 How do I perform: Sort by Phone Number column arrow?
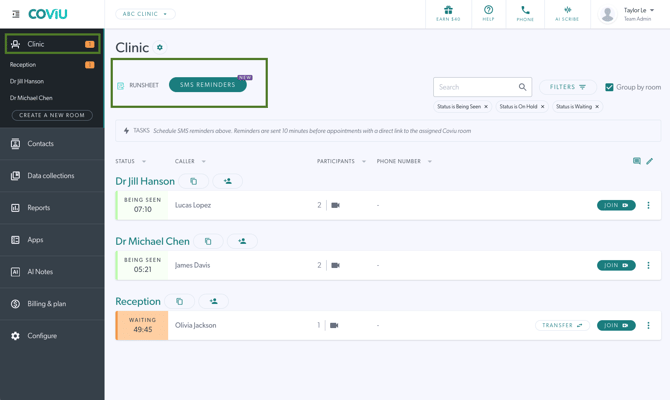(430, 161)
